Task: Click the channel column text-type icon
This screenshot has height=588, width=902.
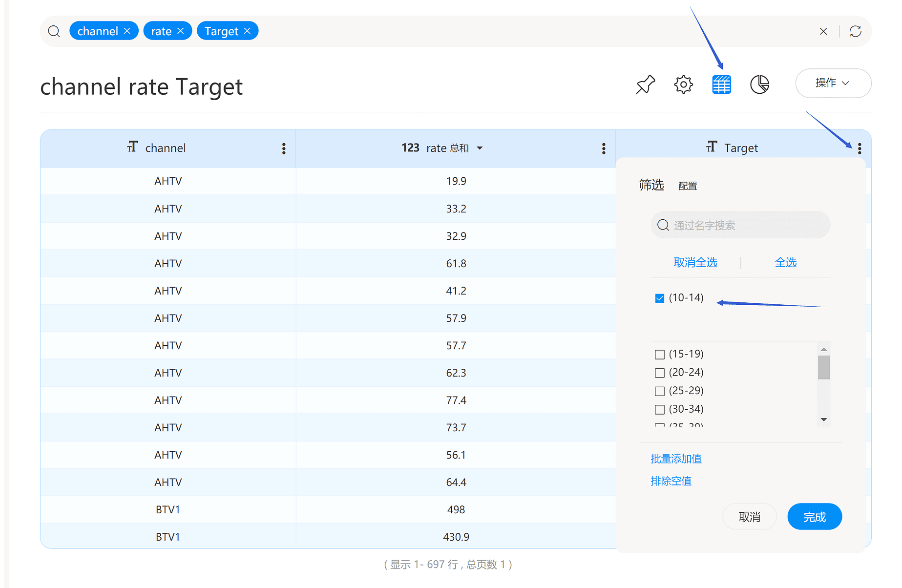Action: point(132,147)
